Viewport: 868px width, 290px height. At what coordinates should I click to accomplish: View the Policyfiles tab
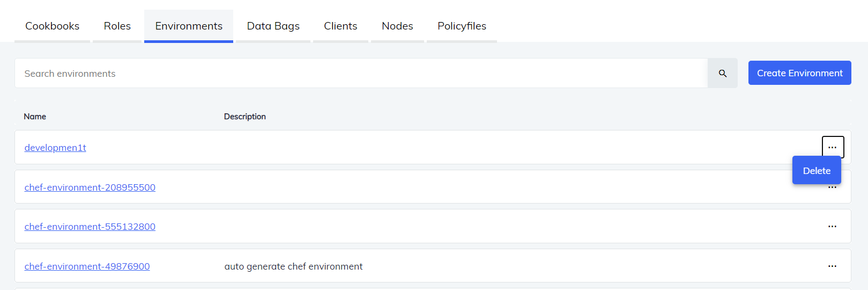point(462,26)
